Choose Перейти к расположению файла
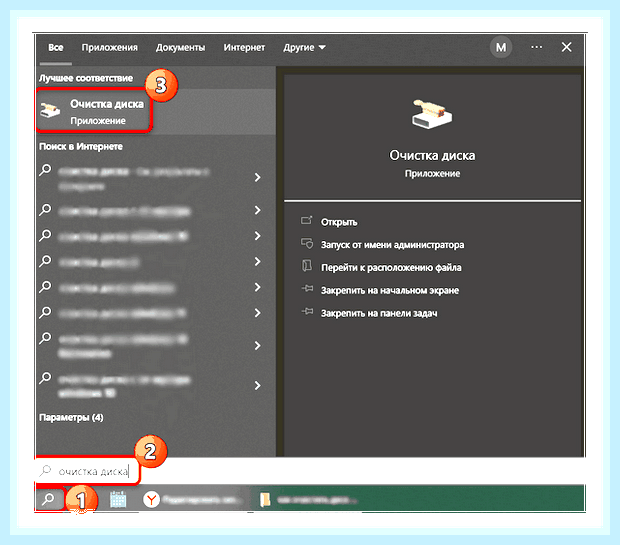620x545 pixels. pos(391,268)
